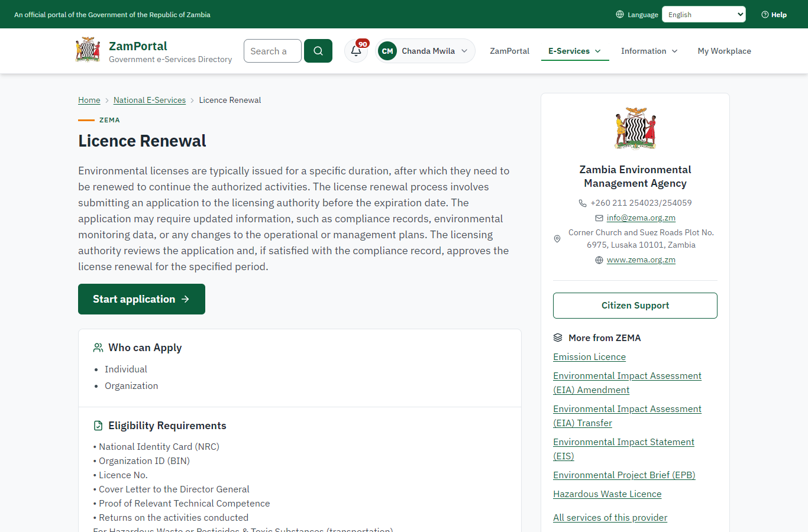Open Environmental Impact Assessment (EIA) Amendment link
Screen dimensions: 808x532
coord(627,383)
